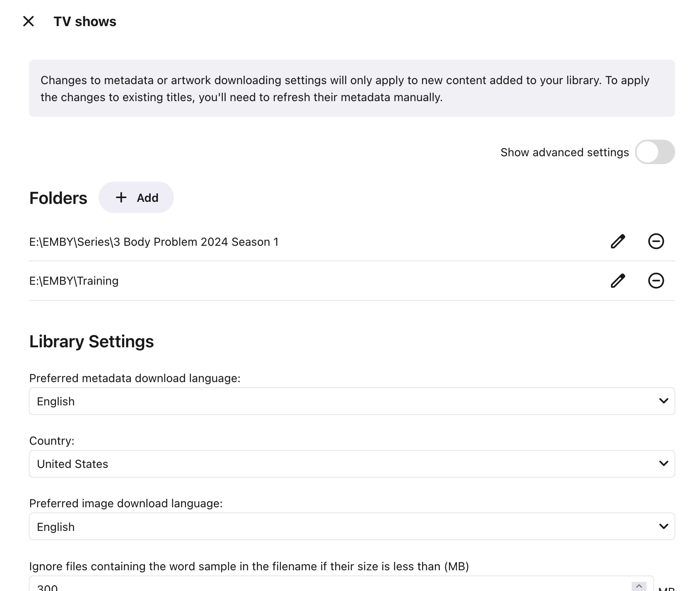Remove the E:\EMBY\Training folder
The width and height of the screenshot is (700, 591).
656,281
